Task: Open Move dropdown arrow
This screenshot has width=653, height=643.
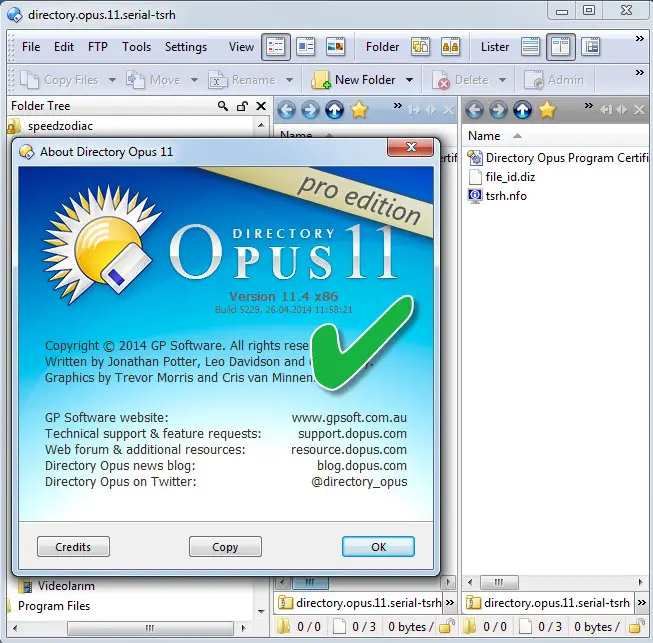Action: [x=194, y=80]
